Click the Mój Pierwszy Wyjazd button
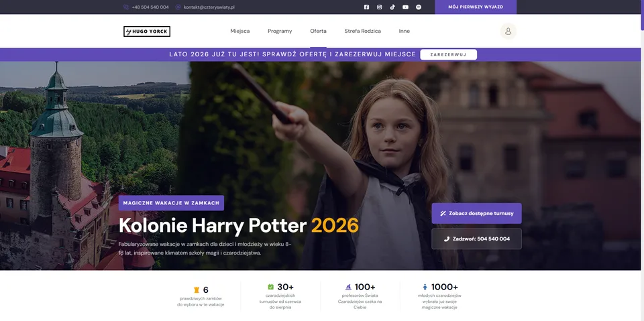This screenshot has width=644, height=321. click(x=476, y=7)
